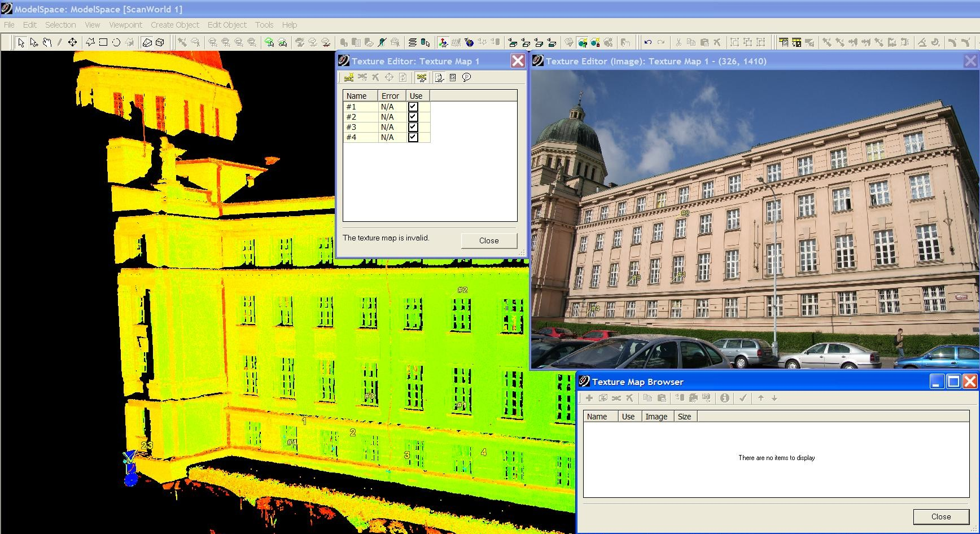
Task: Choose the circular fence tool
Action: 116,42
